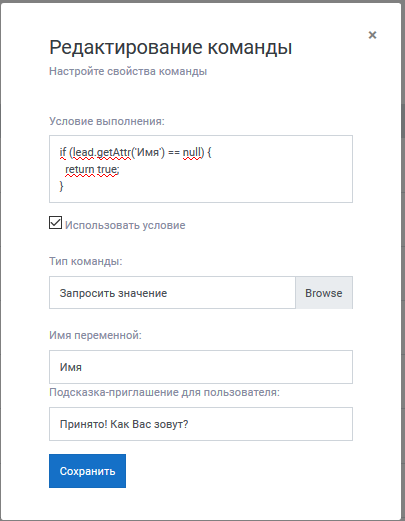Viewport: 405px width, 521px height.
Task: Click into the Принято! Как Вас зовут? field
Action: (x=201, y=424)
